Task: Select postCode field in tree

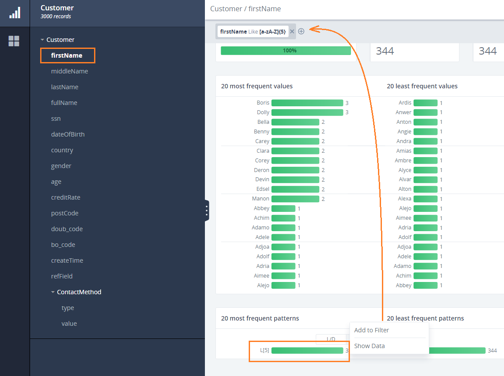Action: [65, 213]
